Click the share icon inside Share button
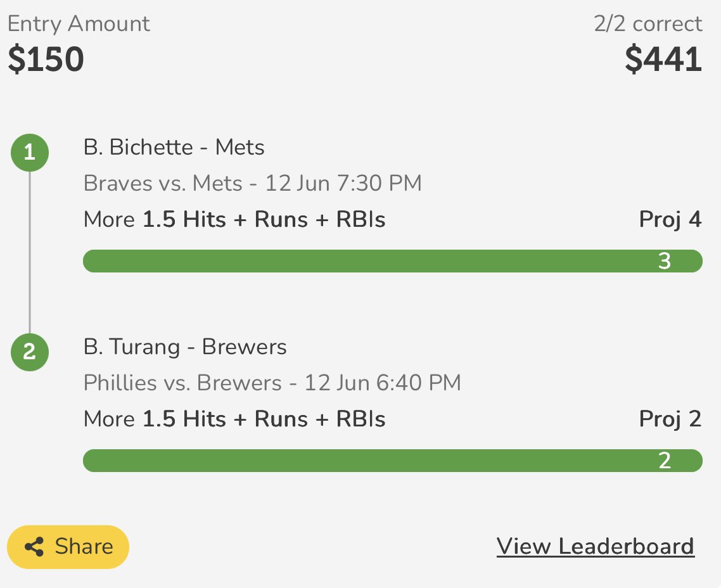Viewport: 721px width, 588px height. point(34,547)
